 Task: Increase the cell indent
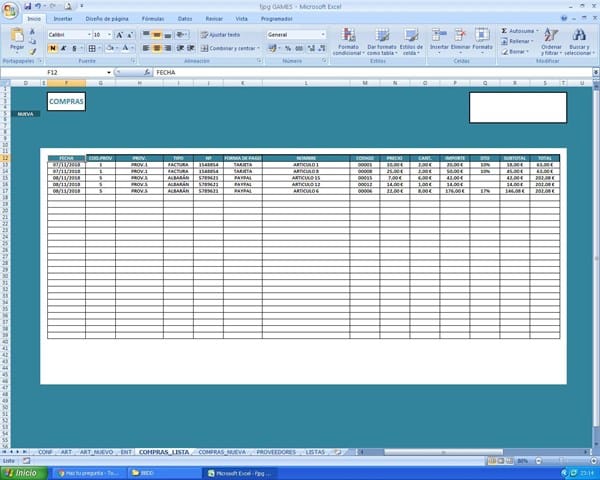[191, 48]
